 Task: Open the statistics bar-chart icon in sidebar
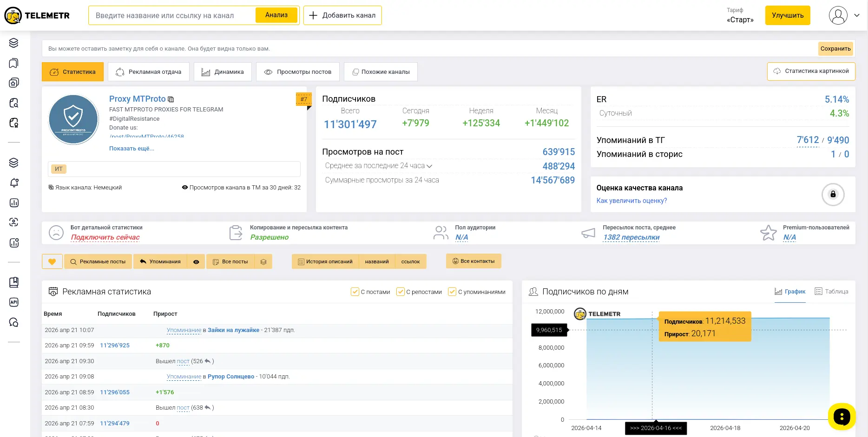14,203
